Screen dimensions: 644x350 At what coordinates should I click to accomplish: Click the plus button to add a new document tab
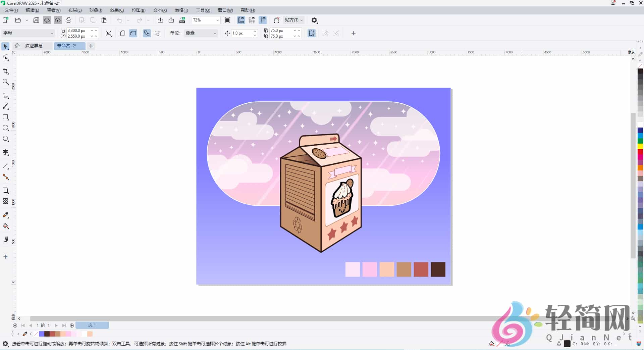point(91,46)
